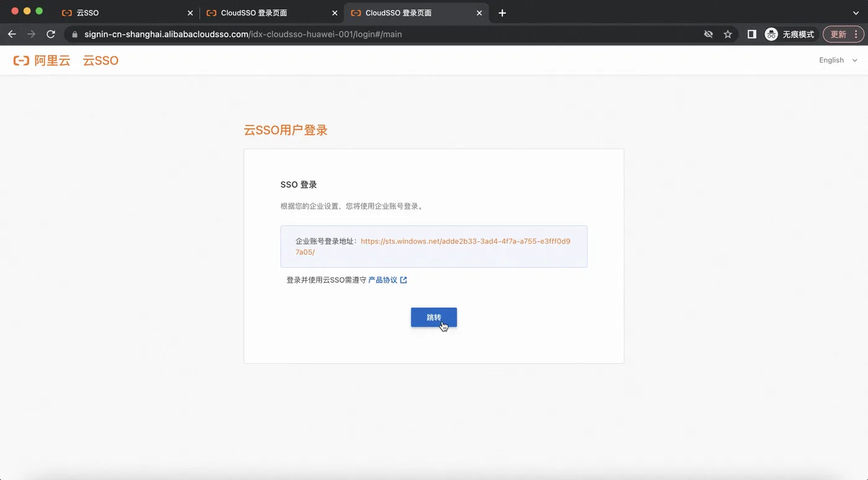Click the blue 跳转 redirect button

point(433,317)
